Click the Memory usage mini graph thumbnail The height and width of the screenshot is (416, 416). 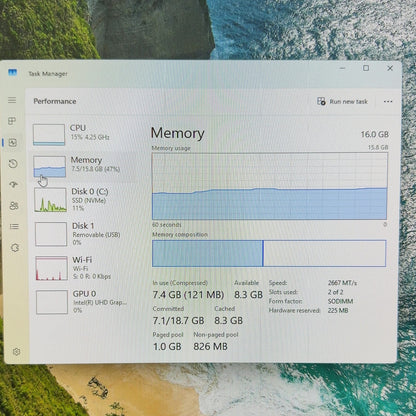[x=49, y=167]
